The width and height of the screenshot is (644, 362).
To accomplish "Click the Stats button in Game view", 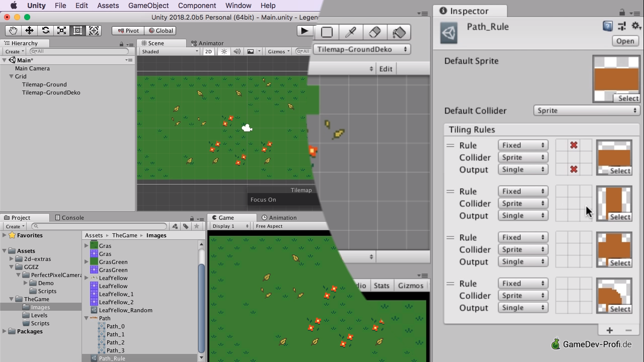I will click(382, 286).
